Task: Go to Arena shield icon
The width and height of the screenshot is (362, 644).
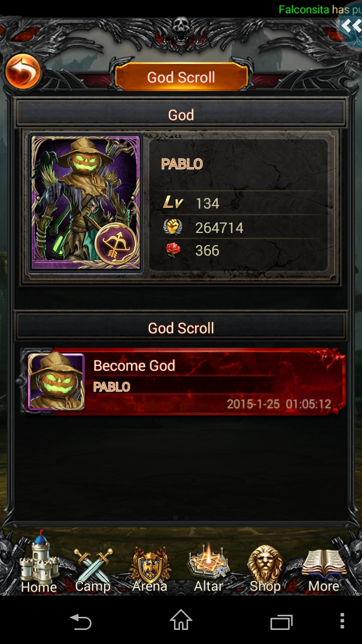Action: (x=149, y=569)
